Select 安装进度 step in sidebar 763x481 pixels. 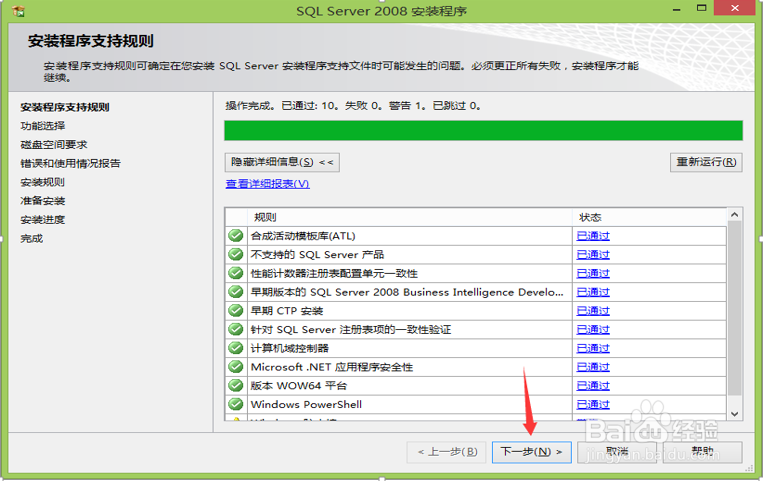[x=43, y=220]
